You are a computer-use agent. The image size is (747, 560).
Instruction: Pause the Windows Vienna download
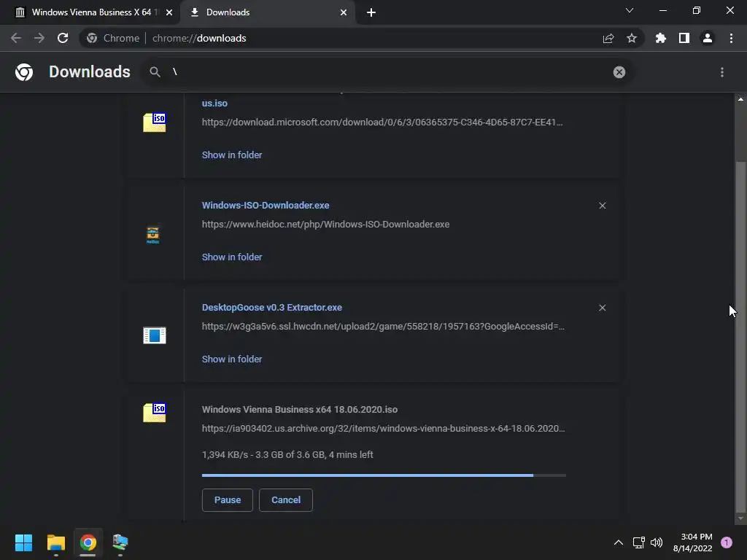point(228,500)
